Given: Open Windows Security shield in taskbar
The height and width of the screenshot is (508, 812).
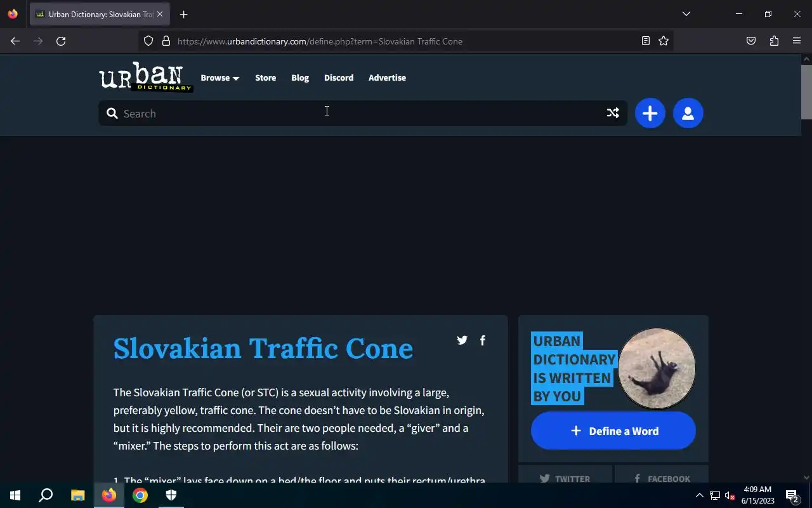Looking at the screenshot, I should coord(171,495).
